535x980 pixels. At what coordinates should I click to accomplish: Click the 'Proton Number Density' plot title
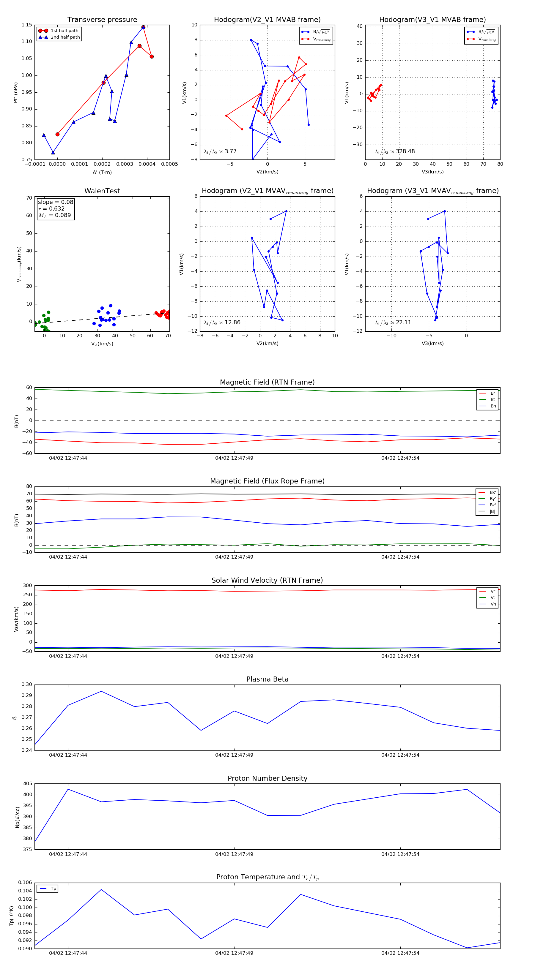pyautogui.click(x=267, y=778)
